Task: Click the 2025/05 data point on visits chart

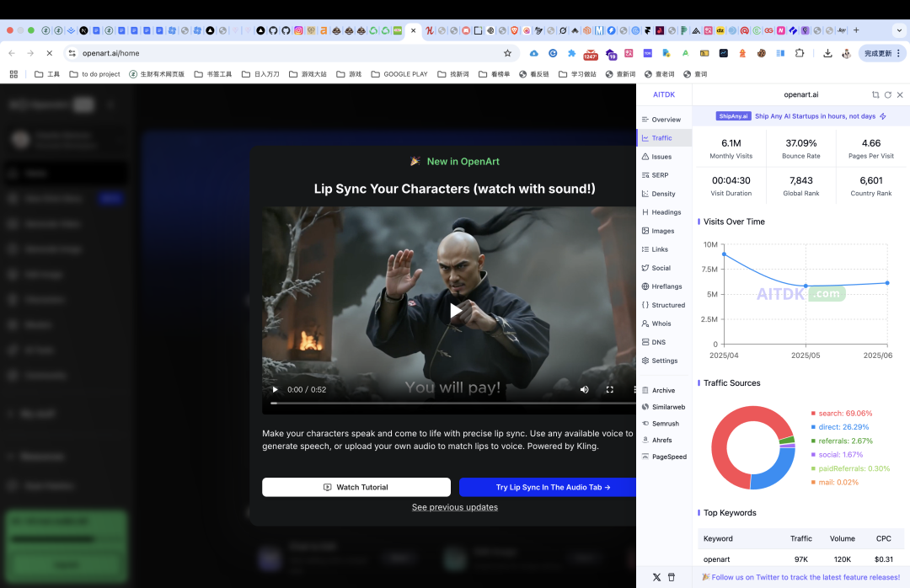Action: 806,286
